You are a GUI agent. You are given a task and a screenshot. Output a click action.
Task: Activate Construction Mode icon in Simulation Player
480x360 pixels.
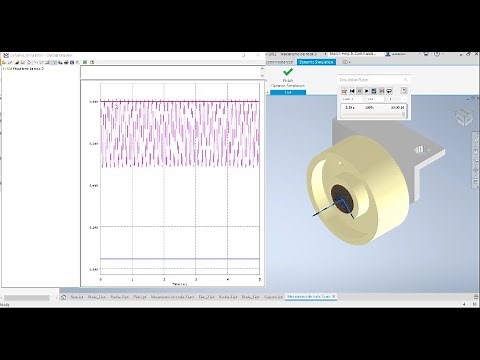coord(344,91)
